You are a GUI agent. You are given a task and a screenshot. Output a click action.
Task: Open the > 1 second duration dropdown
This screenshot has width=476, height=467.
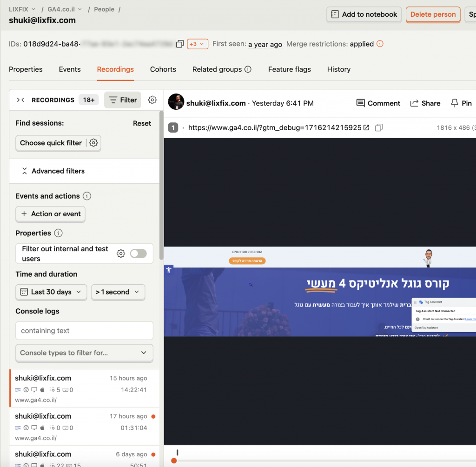118,292
